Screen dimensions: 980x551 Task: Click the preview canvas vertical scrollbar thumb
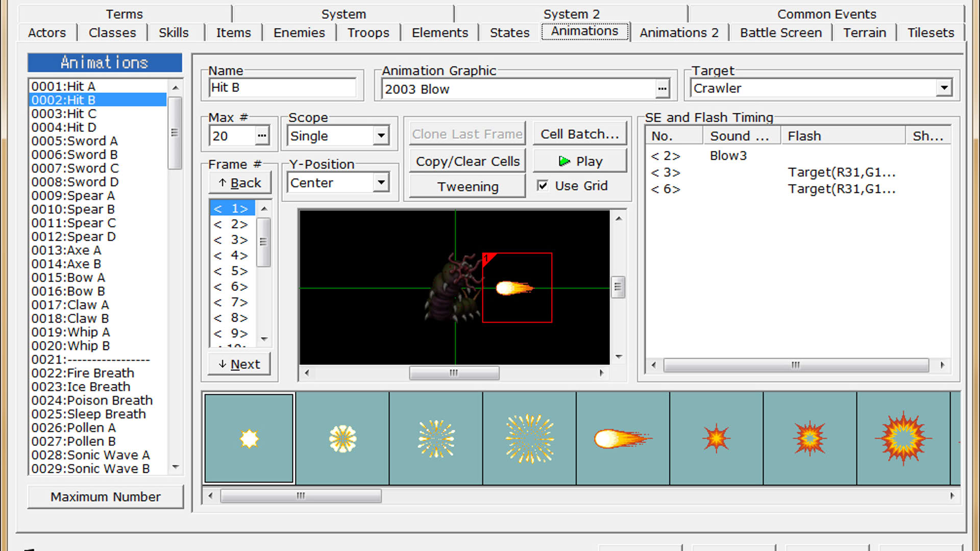618,287
